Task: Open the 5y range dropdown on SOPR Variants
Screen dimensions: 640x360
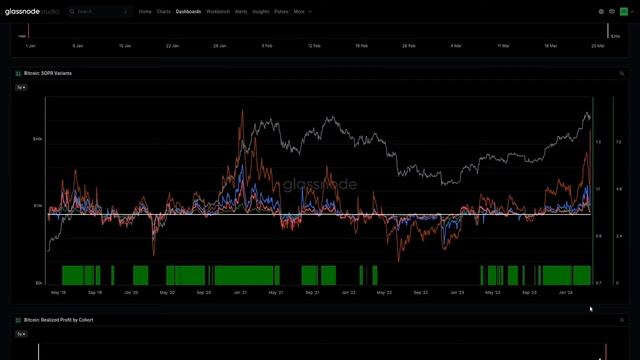Action: click(x=21, y=87)
